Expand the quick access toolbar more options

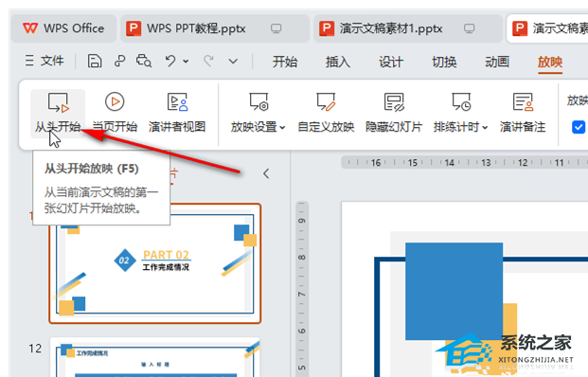click(x=233, y=62)
